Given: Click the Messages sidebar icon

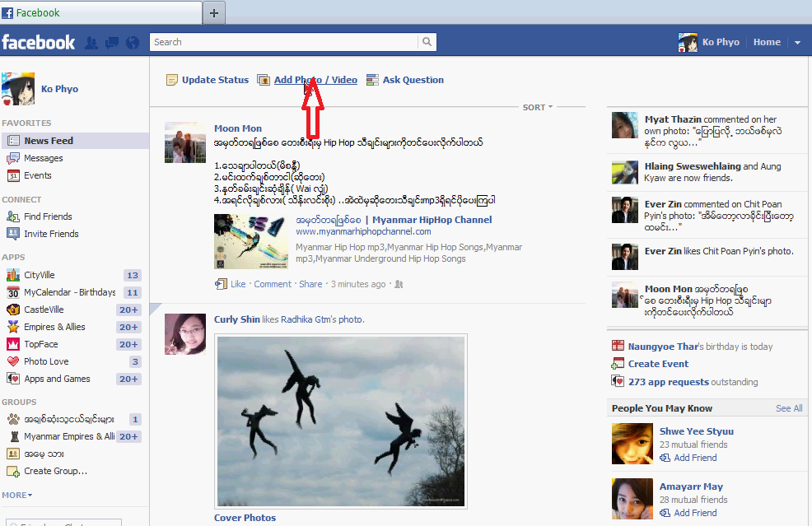Looking at the screenshot, I should (13, 158).
